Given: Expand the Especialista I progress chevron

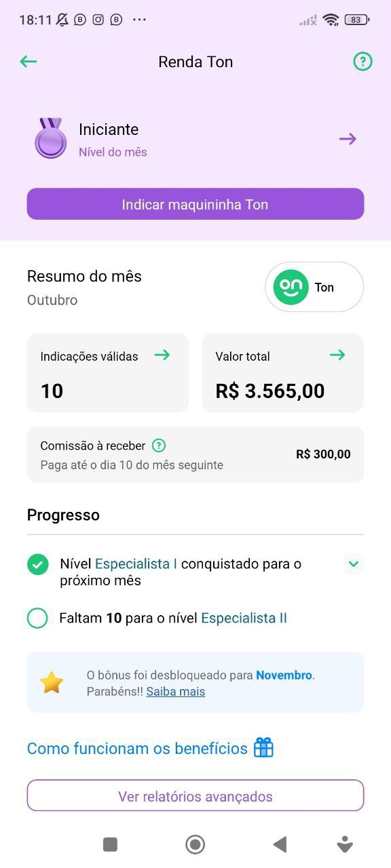Looking at the screenshot, I should click(354, 564).
